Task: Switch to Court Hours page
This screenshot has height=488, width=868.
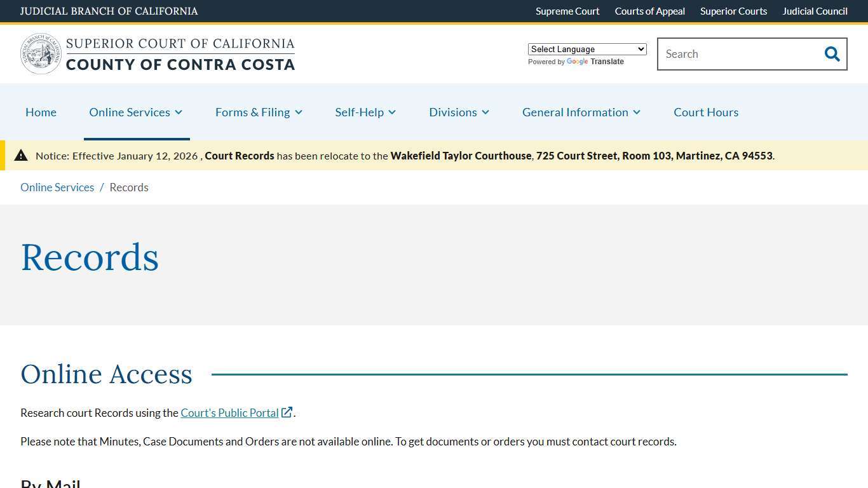Action: 705,112
